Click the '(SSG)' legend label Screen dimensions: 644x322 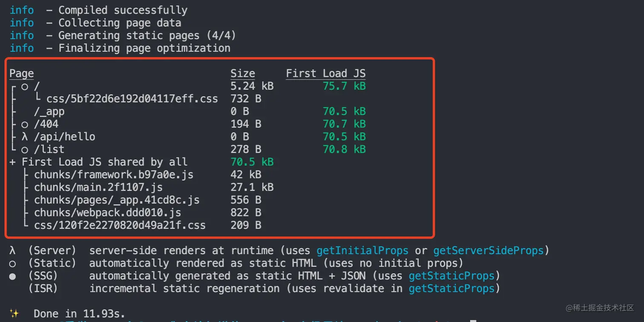point(43,276)
